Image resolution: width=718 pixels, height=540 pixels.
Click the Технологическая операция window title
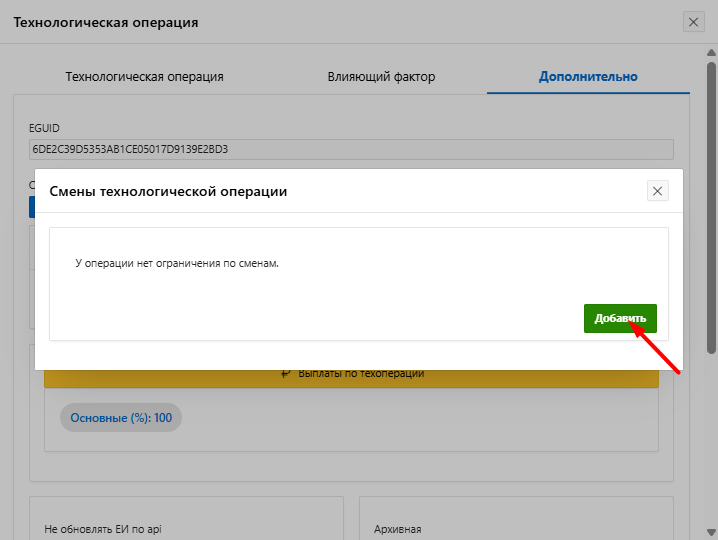click(x=106, y=22)
